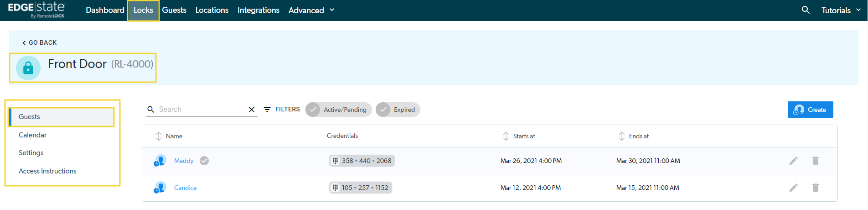The image size is (868, 210).
Task: Edit Maddy's guest entry with pencil icon
Action: pos(794,161)
